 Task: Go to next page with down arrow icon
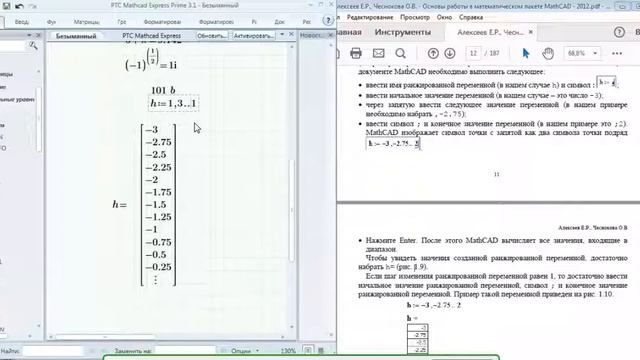[450, 53]
